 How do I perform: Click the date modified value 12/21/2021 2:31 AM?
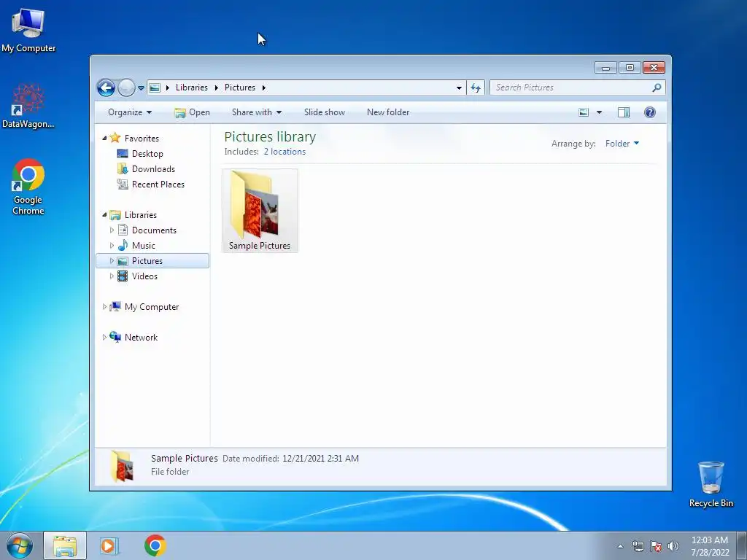[x=320, y=459]
